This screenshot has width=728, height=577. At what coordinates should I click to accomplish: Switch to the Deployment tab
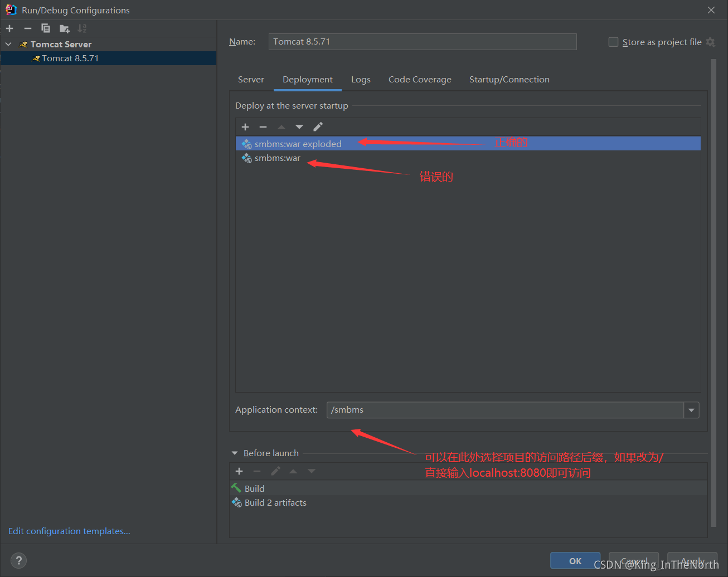pos(308,80)
